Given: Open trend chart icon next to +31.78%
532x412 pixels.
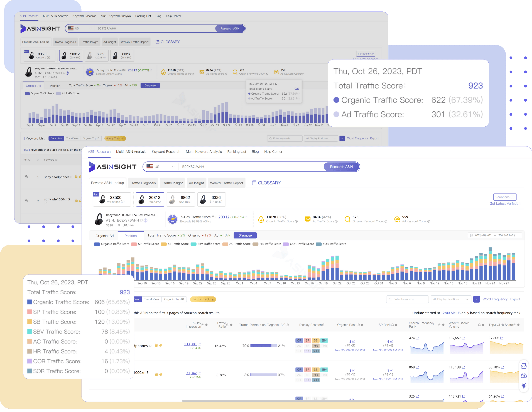Looking at the screenshot, I should 246,217.
